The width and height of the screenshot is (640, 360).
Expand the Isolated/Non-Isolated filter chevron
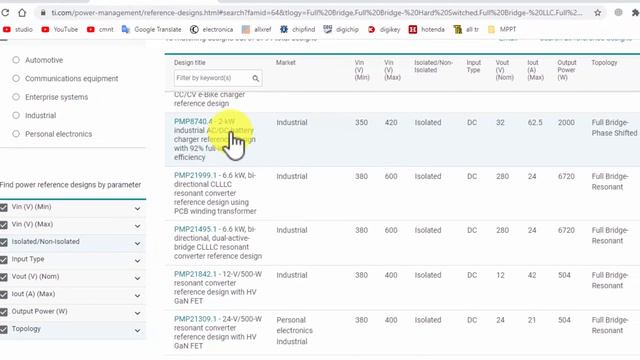click(137, 244)
